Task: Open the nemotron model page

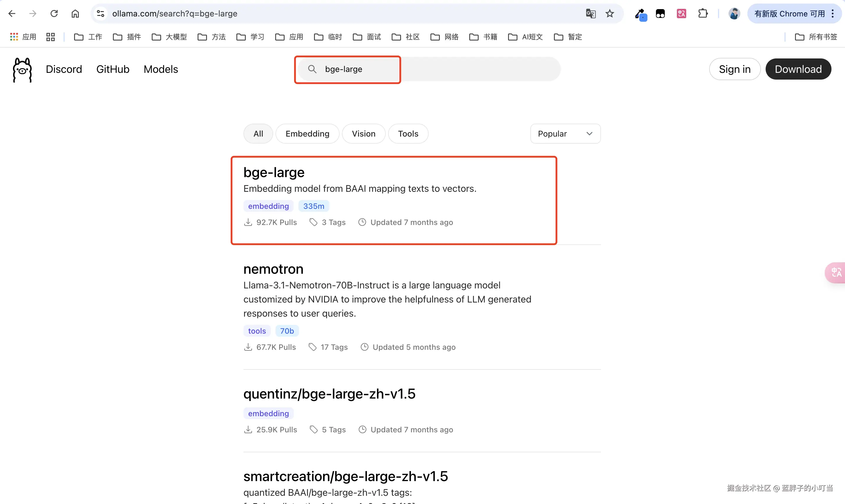Action: [x=273, y=269]
